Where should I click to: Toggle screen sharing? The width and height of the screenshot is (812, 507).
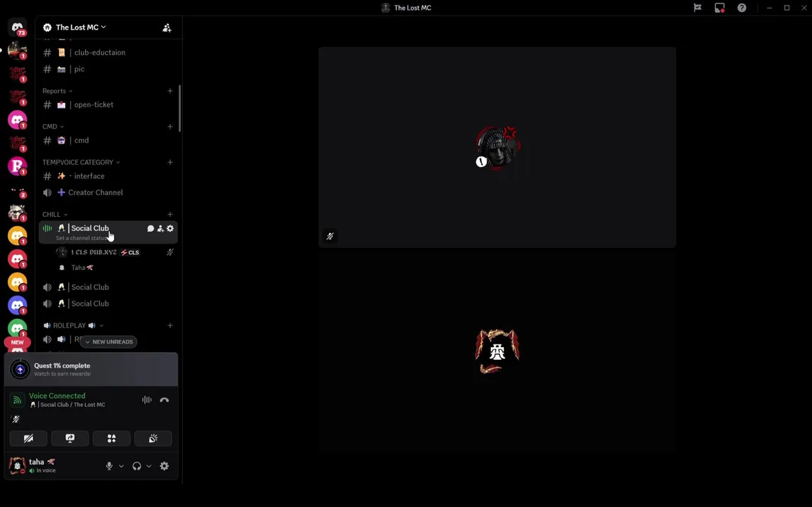coord(70,439)
